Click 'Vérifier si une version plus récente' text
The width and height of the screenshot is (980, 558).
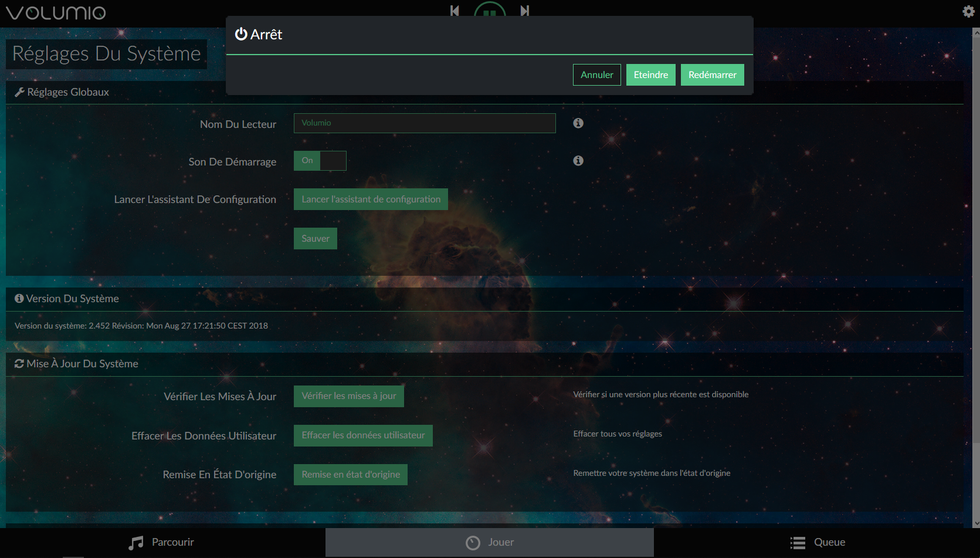pyautogui.click(x=661, y=394)
